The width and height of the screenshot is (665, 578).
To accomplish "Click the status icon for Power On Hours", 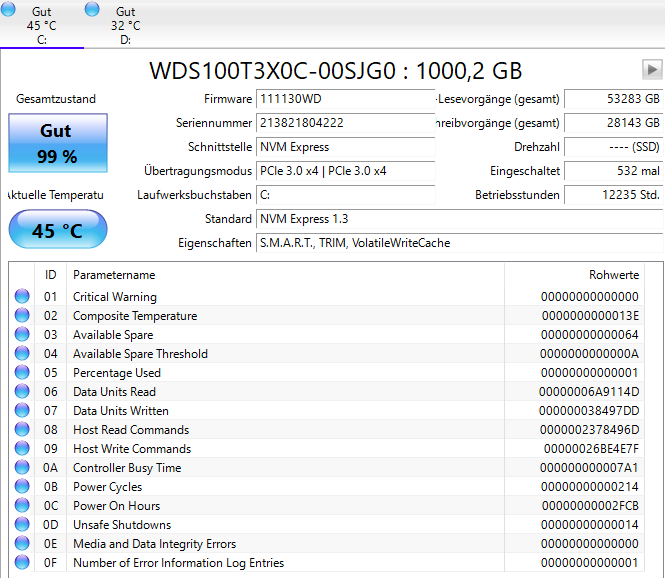I will click(22, 505).
